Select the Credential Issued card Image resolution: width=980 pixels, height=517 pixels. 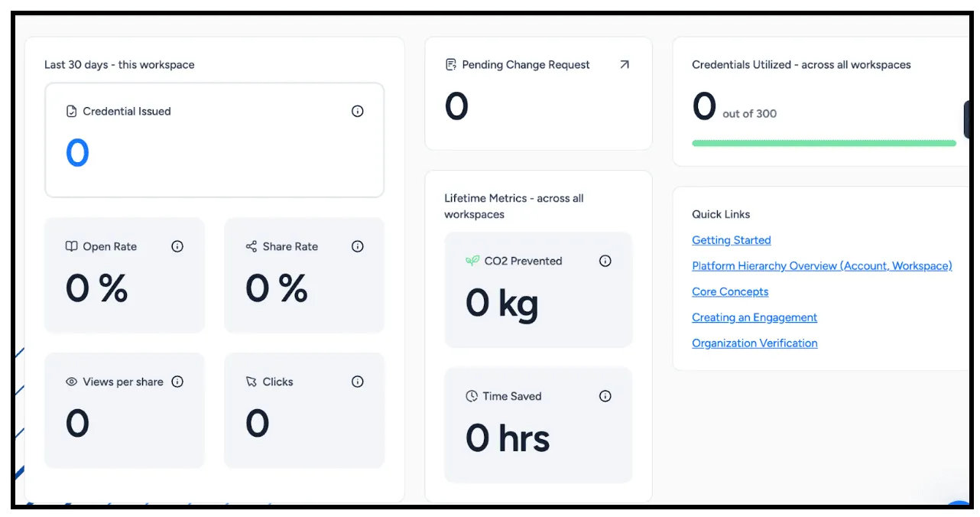click(214, 140)
